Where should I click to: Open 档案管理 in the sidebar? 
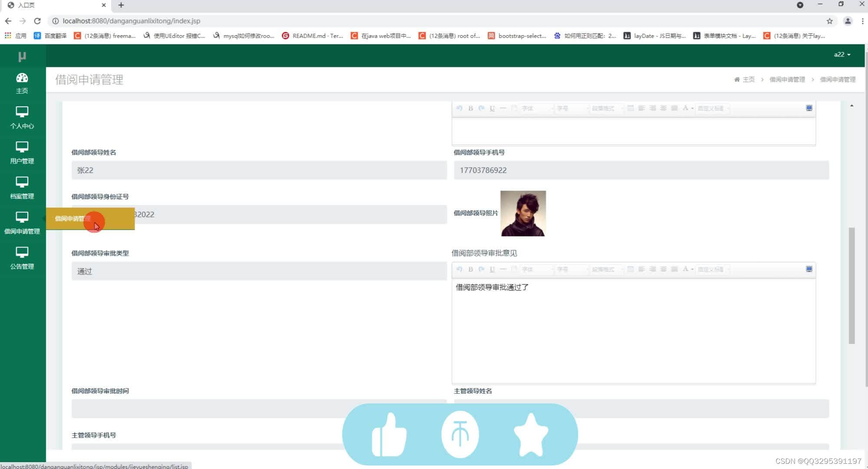click(x=22, y=188)
